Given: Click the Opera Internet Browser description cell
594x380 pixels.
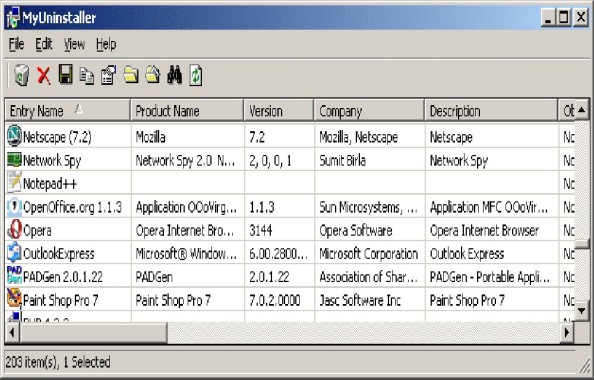Looking at the screenshot, I should point(484,230).
